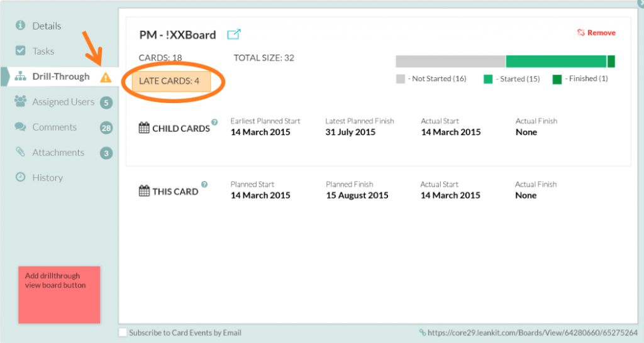Click the PM - !XXBoard title
The width and height of the screenshot is (644, 343).
pyautogui.click(x=177, y=35)
